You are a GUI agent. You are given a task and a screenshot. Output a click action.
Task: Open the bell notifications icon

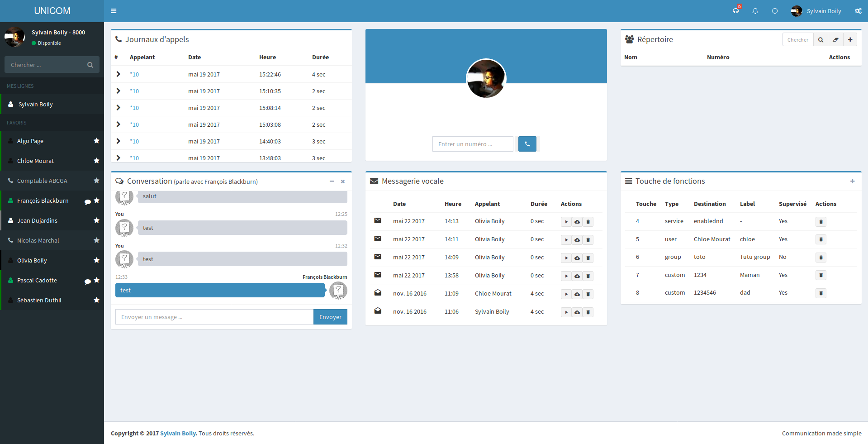[755, 11]
